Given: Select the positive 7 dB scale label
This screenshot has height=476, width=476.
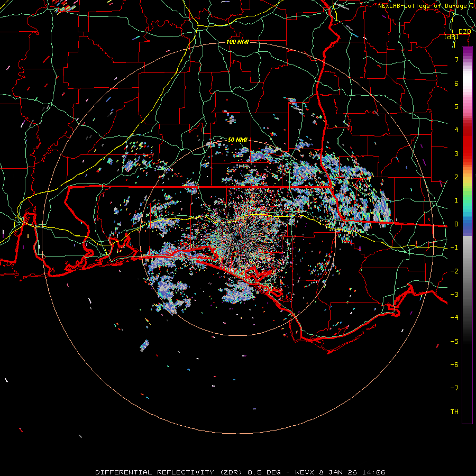Looking at the screenshot, I should tap(456, 59).
